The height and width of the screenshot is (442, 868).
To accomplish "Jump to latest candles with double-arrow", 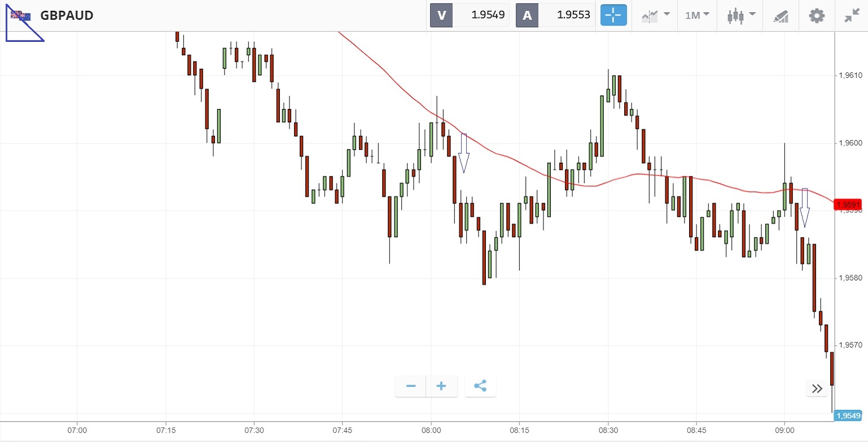I will pos(817,388).
